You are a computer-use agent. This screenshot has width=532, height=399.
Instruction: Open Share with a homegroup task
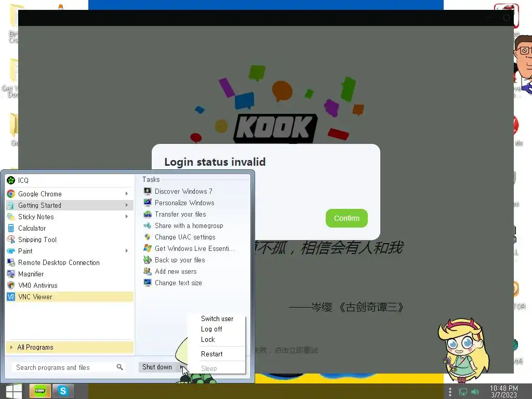189,225
